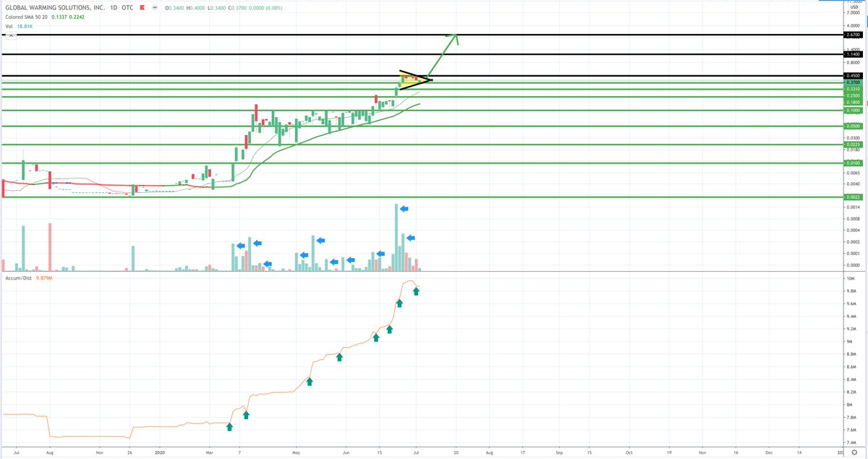The width and height of the screenshot is (868, 459).
Task: Click the 7.4M Accum/Dist scale tick
Action: coord(851,442)
